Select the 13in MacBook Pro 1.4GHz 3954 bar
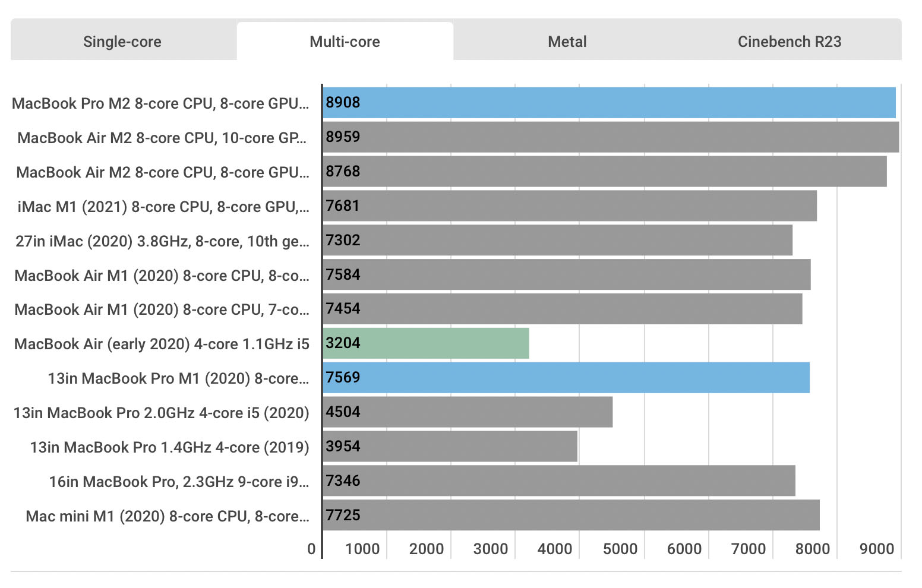 pos(450,447)
